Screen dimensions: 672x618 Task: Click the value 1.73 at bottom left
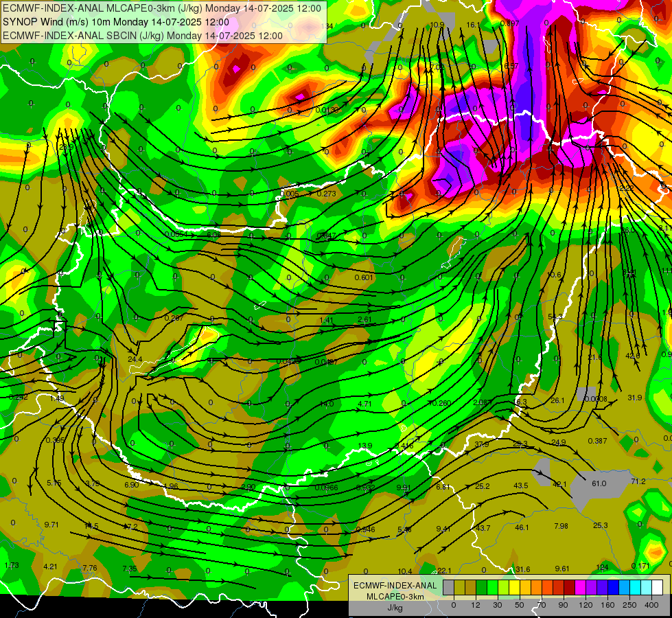click(12, 566)
